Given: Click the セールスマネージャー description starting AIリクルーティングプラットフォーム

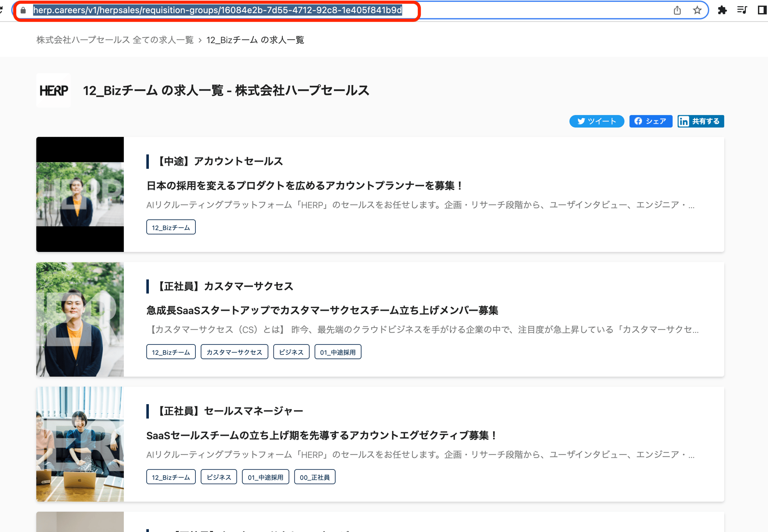Looking at the screenshot, I should point(420,454).
